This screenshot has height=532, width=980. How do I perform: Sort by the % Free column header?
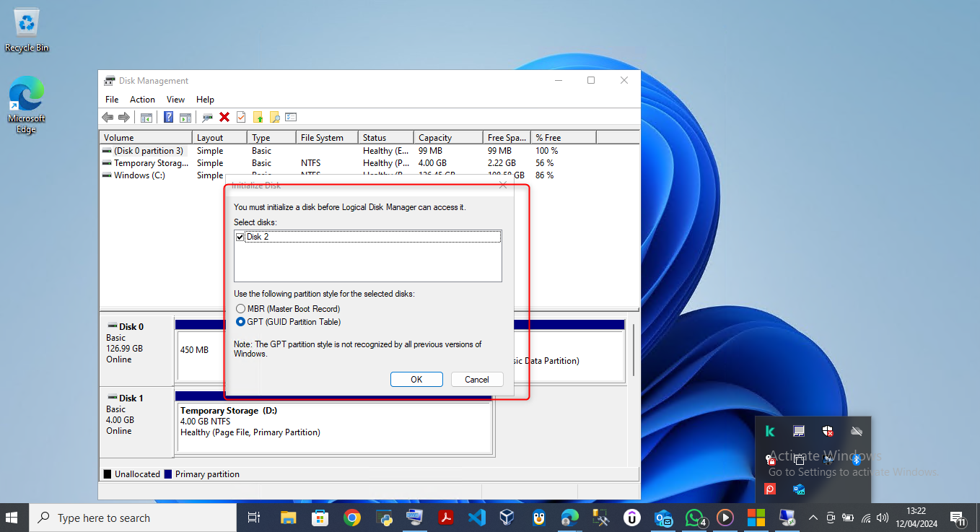(564, 137)
